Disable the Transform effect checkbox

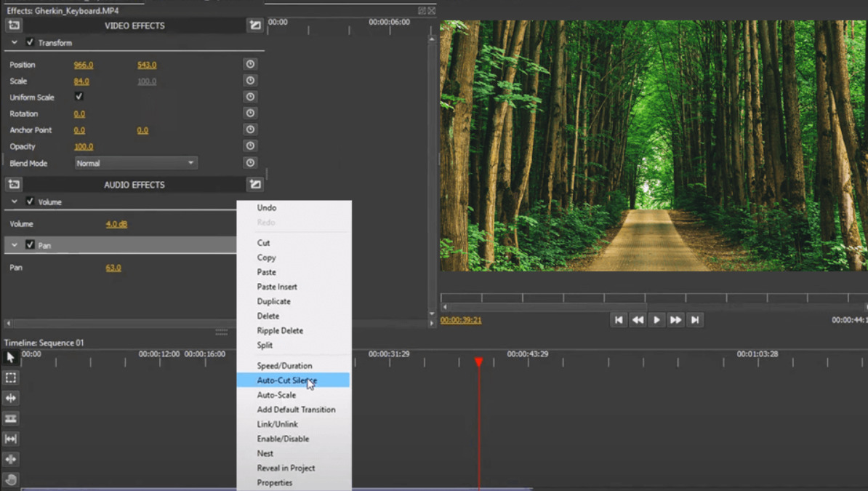click(31, 42)
